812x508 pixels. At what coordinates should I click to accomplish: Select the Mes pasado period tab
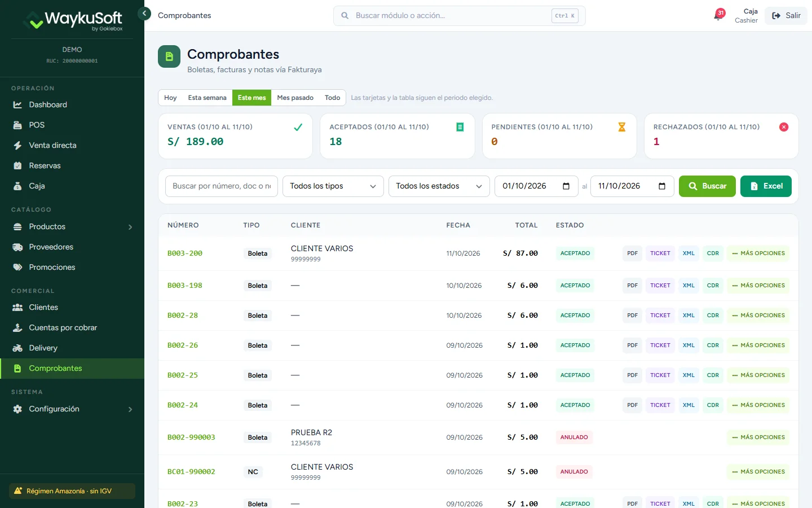(x=295, y=98)
